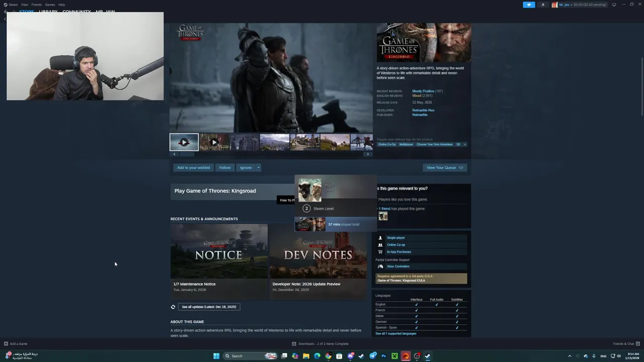Ignore this game
This screenshot has width=644, height=362.
[x=246, y=167]
